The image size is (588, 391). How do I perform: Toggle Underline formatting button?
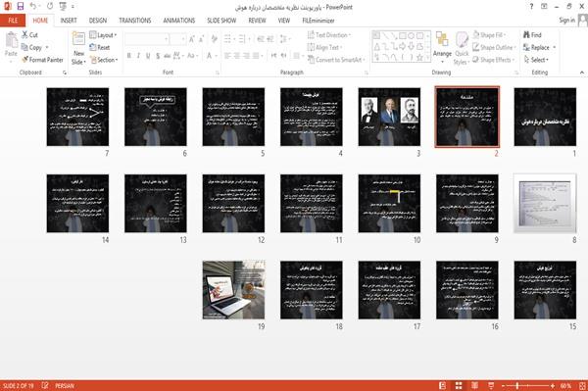point(148,56)
